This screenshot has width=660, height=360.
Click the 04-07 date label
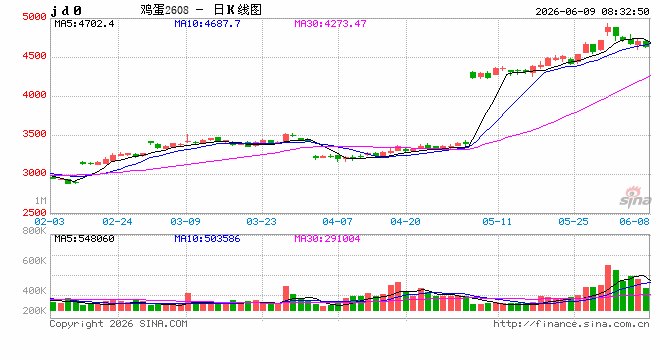[337, 221]
